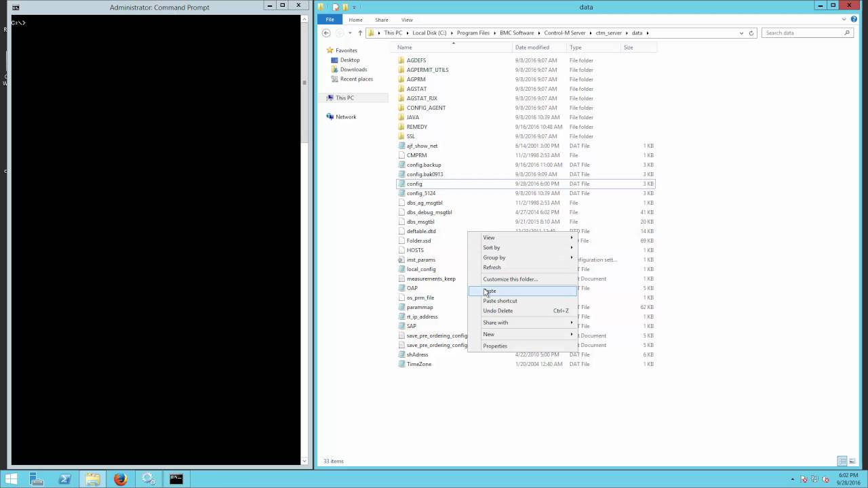Screen dimensions: 868x488
Task: Navigate to BMC Software in the breadcrumb
Action: point(517,33)
